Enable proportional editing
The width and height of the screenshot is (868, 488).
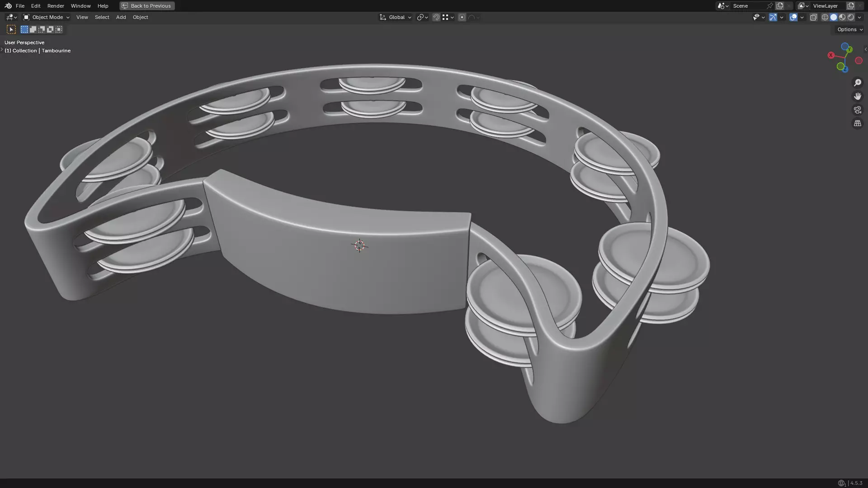462,17
